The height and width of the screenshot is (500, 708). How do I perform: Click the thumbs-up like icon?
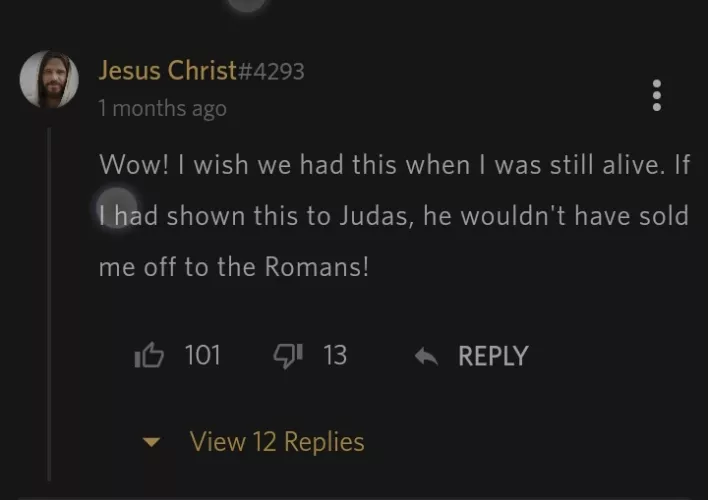(148, 355)
